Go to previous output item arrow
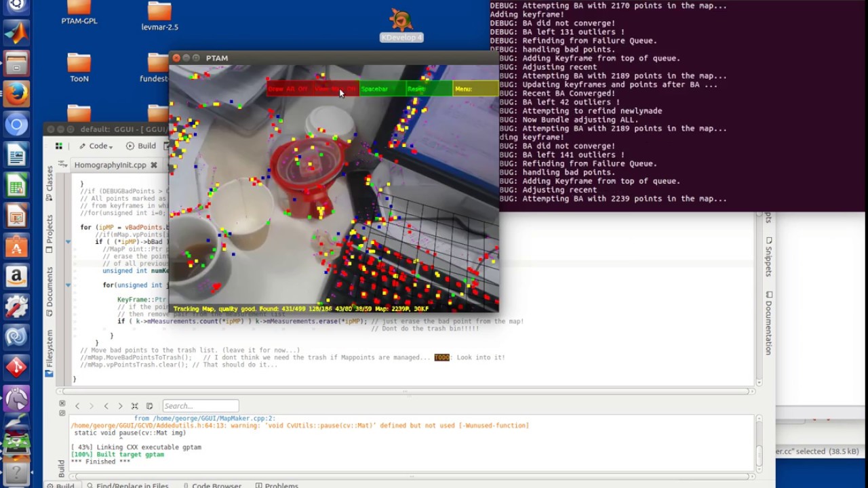Viewport: 868px width, 488px height. [x=77, y=406]
